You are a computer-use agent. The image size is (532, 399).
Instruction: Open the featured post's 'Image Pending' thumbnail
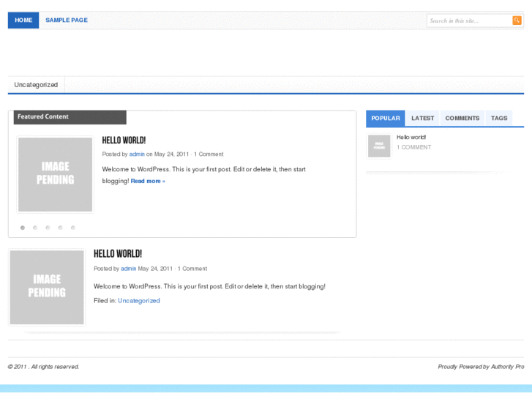56,174
